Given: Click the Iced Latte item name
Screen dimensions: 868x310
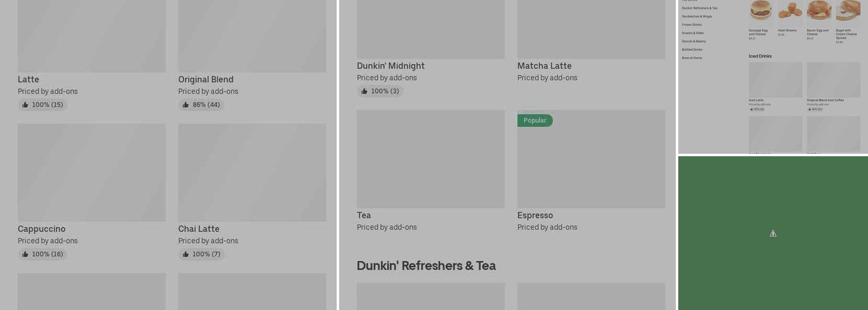Looking at the screenshot, I should point(756,100).
